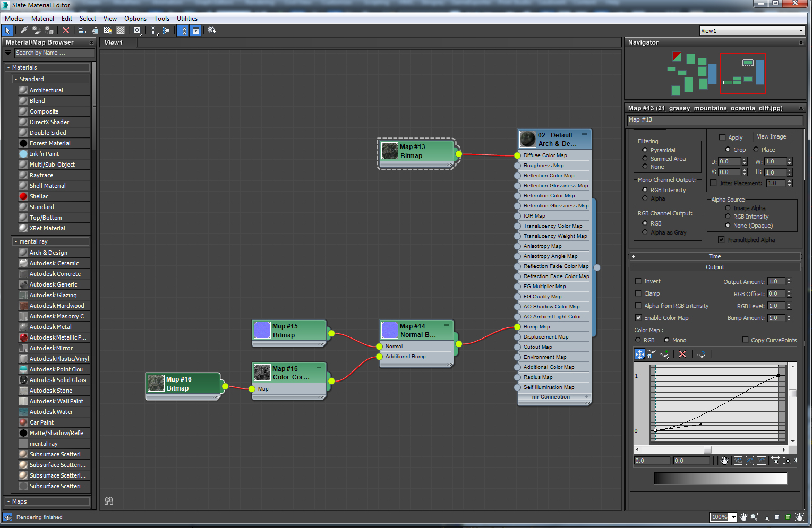Toggle the Parameter Editor toolbar icon

196,31
